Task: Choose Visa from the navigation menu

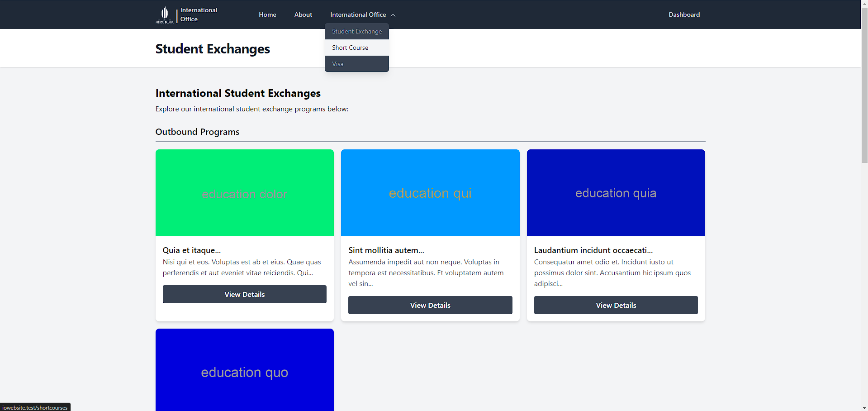Action: point(337,64)
